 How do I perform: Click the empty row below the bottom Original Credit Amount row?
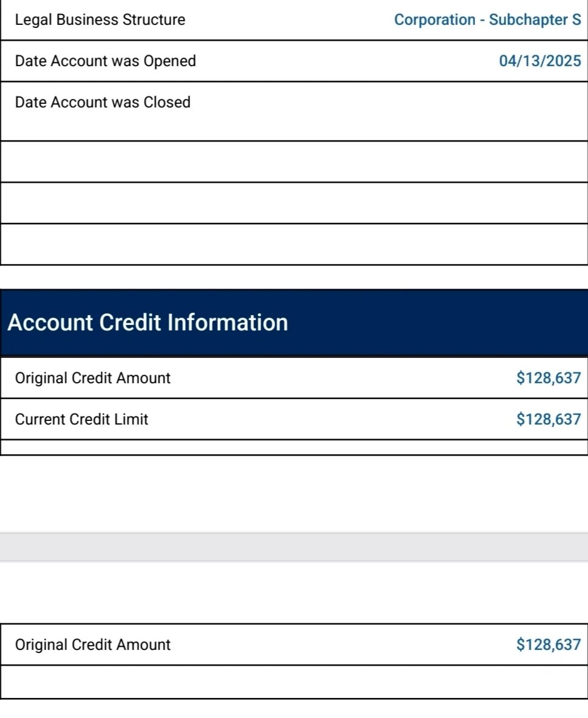[x=294, y=682]
